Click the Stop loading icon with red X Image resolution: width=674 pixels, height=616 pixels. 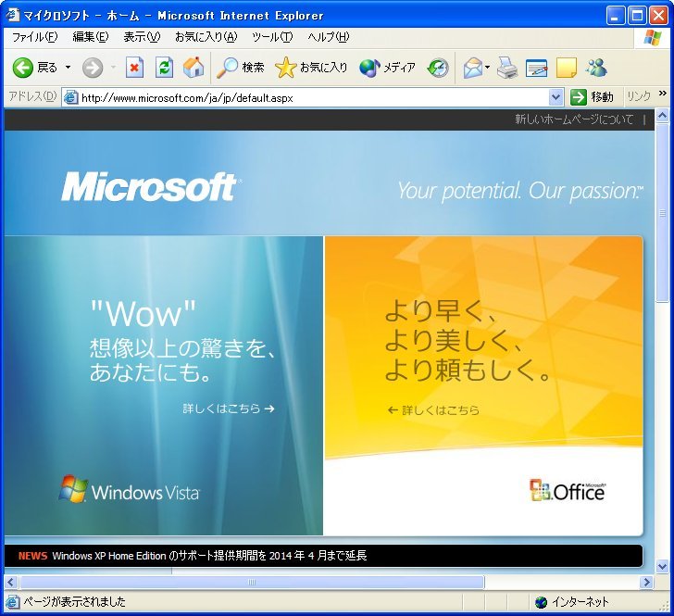[x=134, y=68]
